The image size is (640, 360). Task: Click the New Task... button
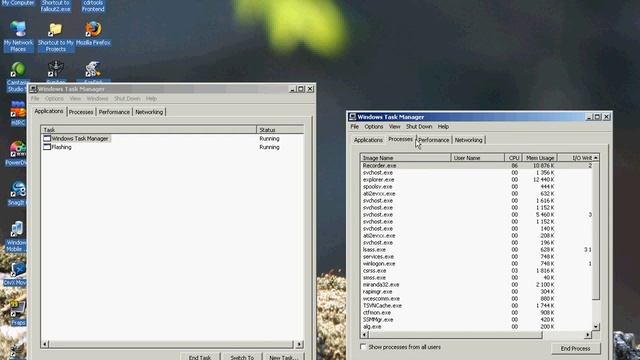pyautogui.click(x=283, y=357)
